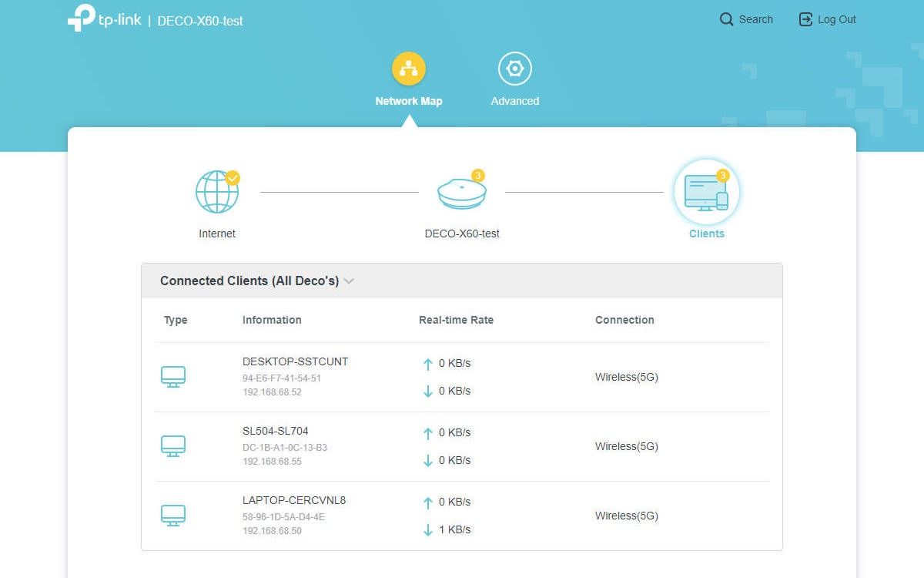Click the Clients label
The image size is (924, 578).
click(x=707, y=234)
